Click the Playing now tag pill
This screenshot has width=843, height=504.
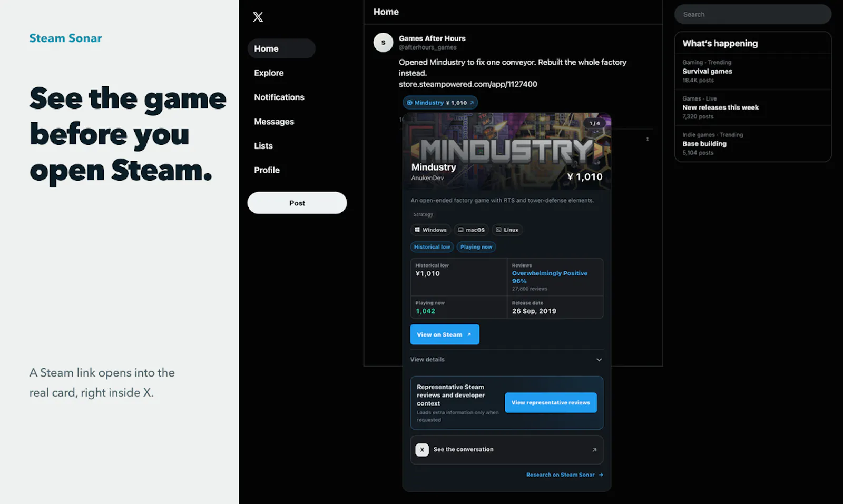[x=476, y=247]
